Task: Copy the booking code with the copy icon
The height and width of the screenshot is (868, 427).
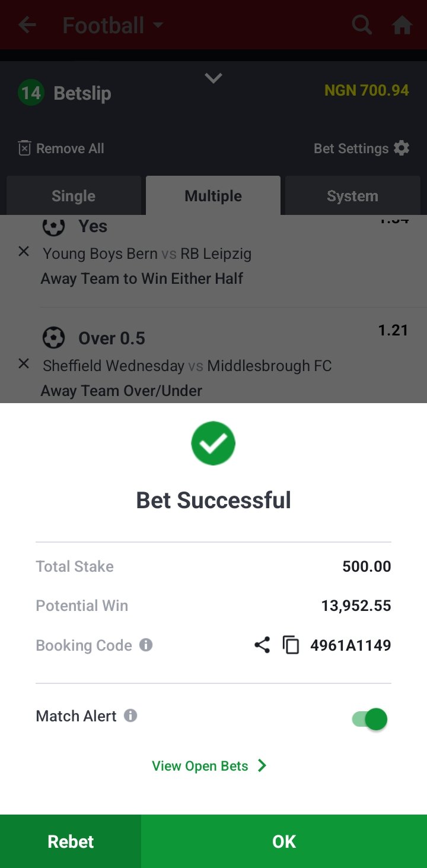Action: point(291,645)
